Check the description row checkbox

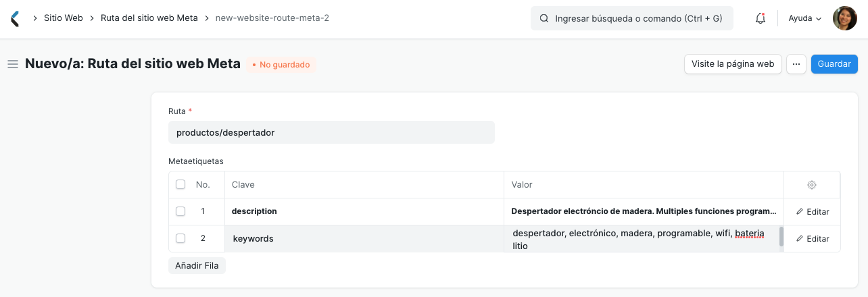pos(180,211)
